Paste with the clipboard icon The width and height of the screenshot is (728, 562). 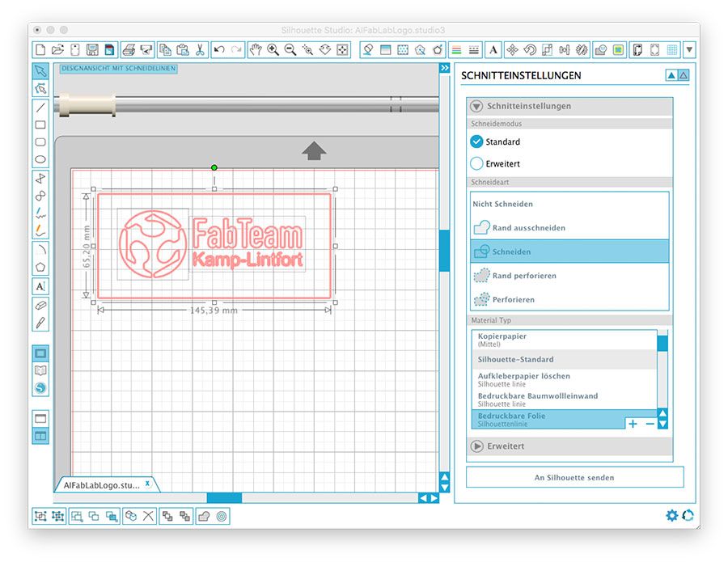tap(183, 49)
